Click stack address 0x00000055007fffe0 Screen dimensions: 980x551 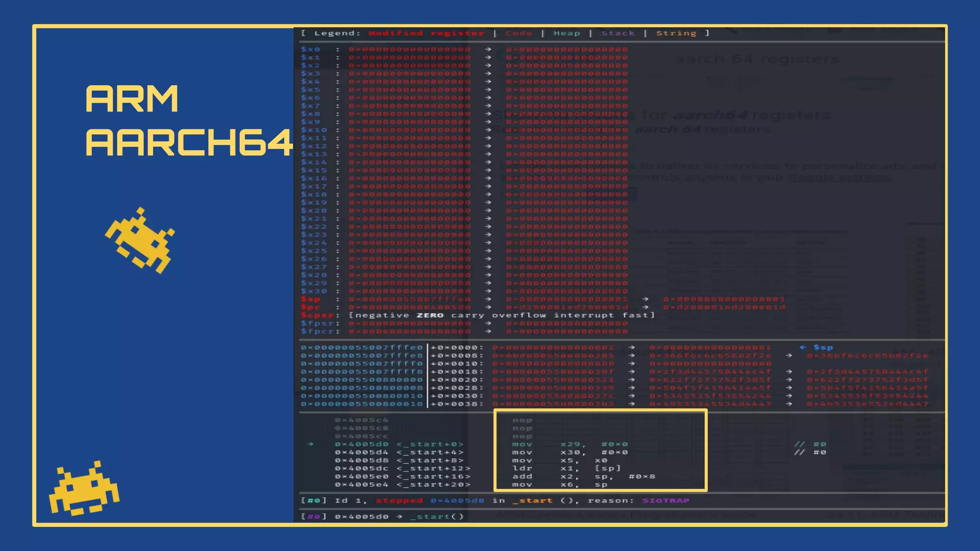click(362, 347)
